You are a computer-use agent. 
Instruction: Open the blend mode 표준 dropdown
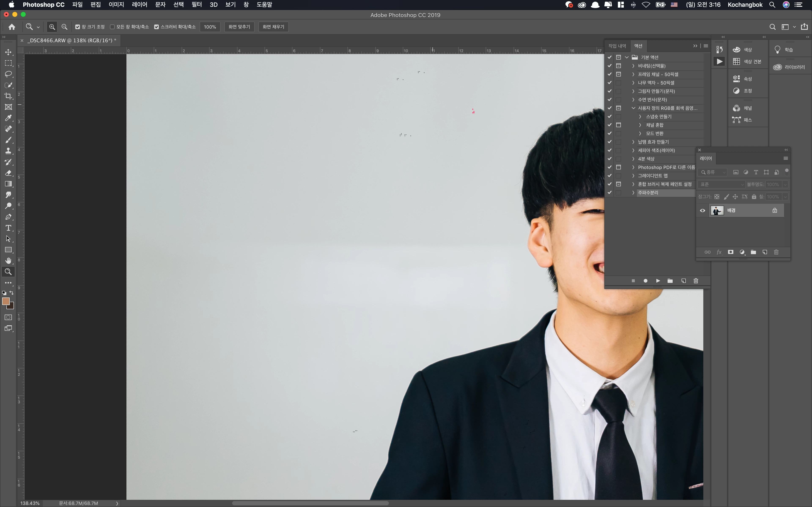coord(721,184)
